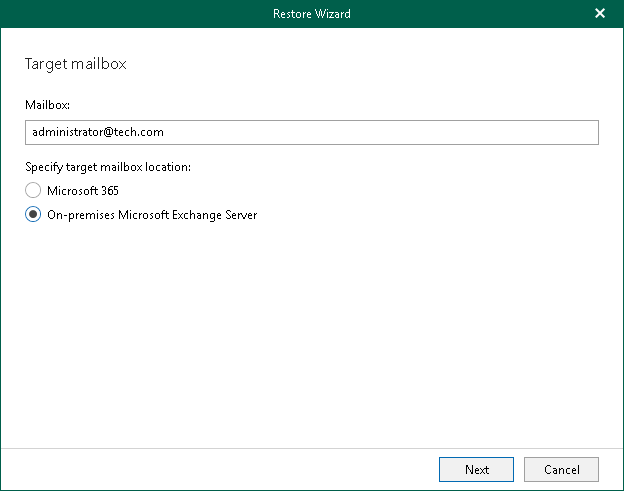
Task: Click the Mailbox: field label
Action: point(45,104)
